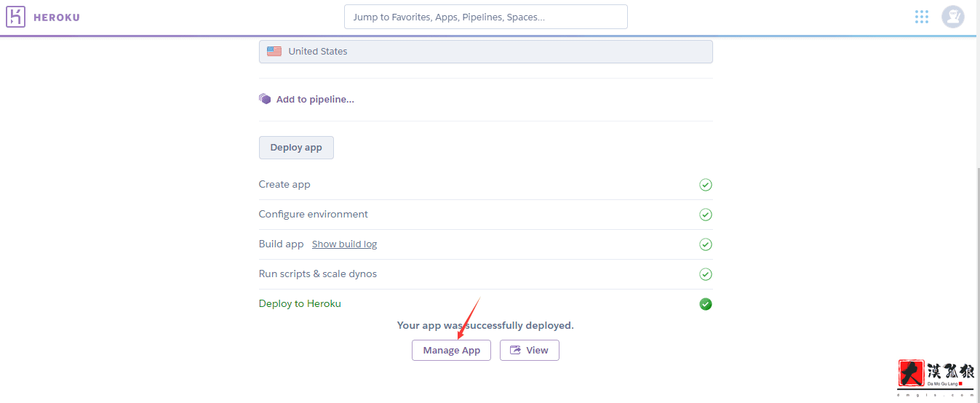Viewport: 980px width, 403px height.
Task: Focus the Jump to Favorites search field
Action: click(485, 17)
